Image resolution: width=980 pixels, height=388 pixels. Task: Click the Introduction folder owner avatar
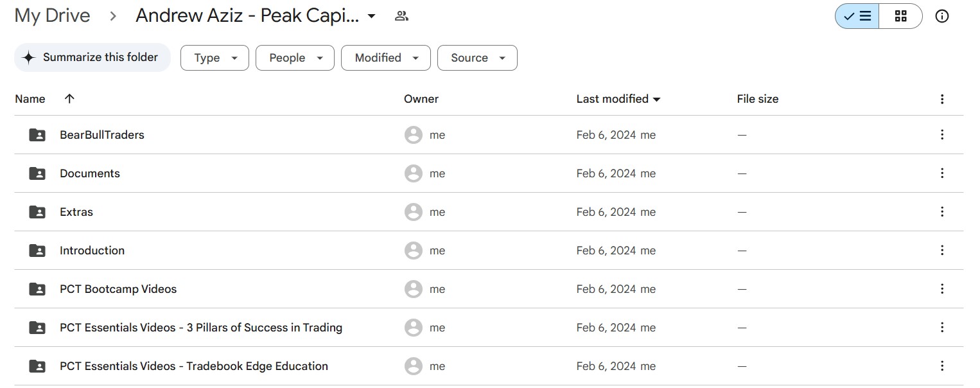414,251
